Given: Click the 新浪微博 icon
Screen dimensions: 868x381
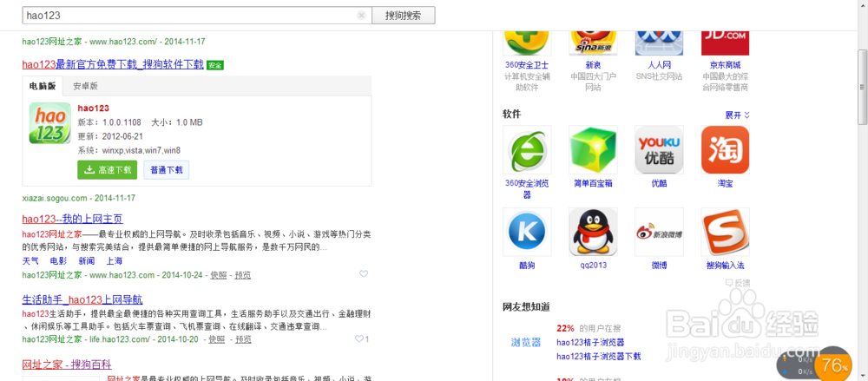Looking at the screenshot, I should pos(659,232).
